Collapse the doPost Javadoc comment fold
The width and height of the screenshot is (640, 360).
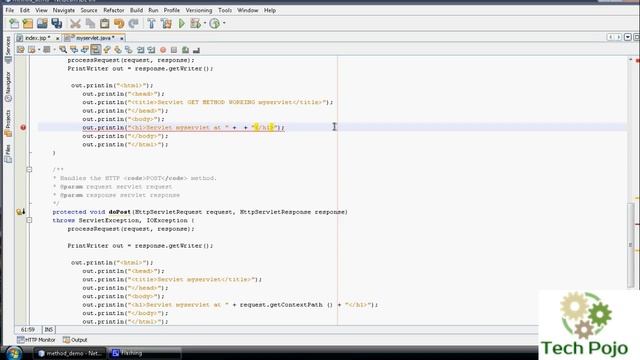(29, 169)
